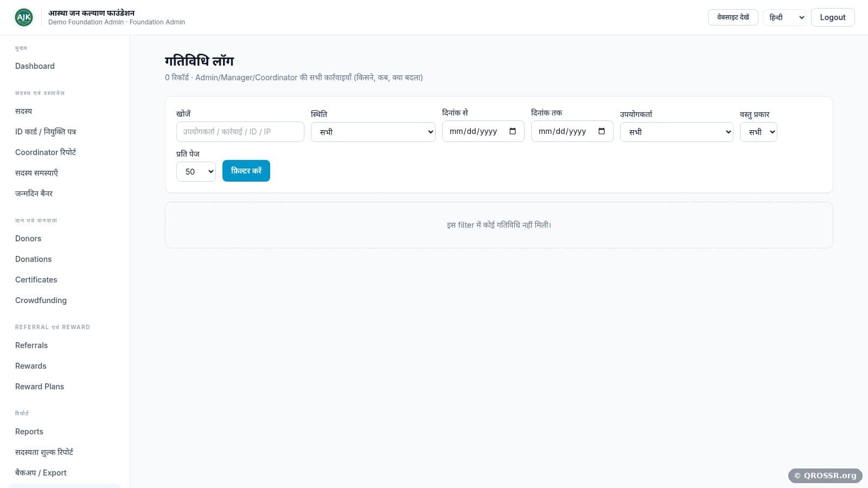Open Dashboard in the sidebar

(x=35, y=66)
